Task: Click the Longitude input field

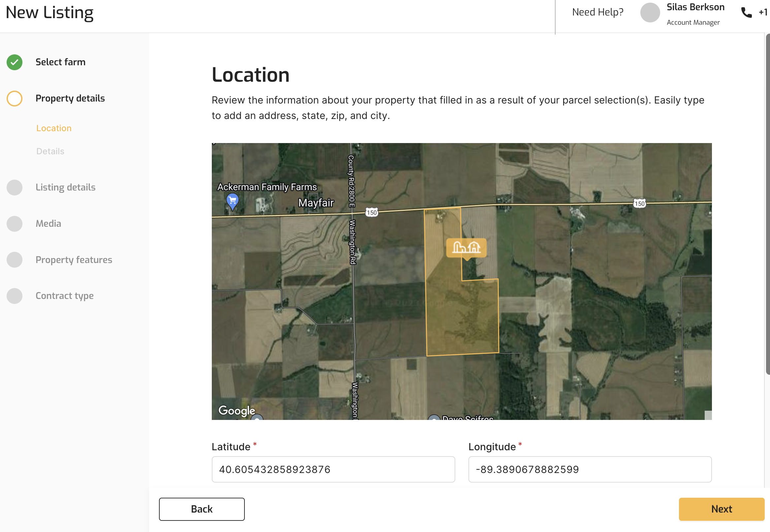Action: click(590, 469)
